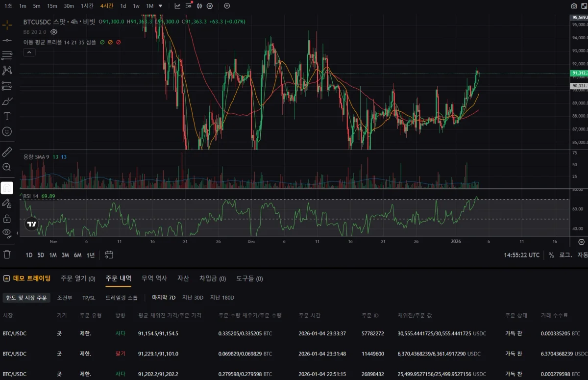Toggle visibility of the BB 20 2 0 indicator
This screenshot has width=588, height=380.
click(x=54, y=32)
